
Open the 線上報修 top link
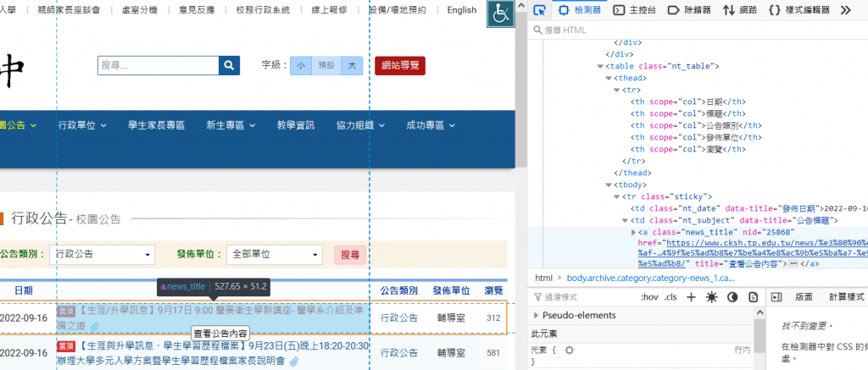click(x=329, y=10)
